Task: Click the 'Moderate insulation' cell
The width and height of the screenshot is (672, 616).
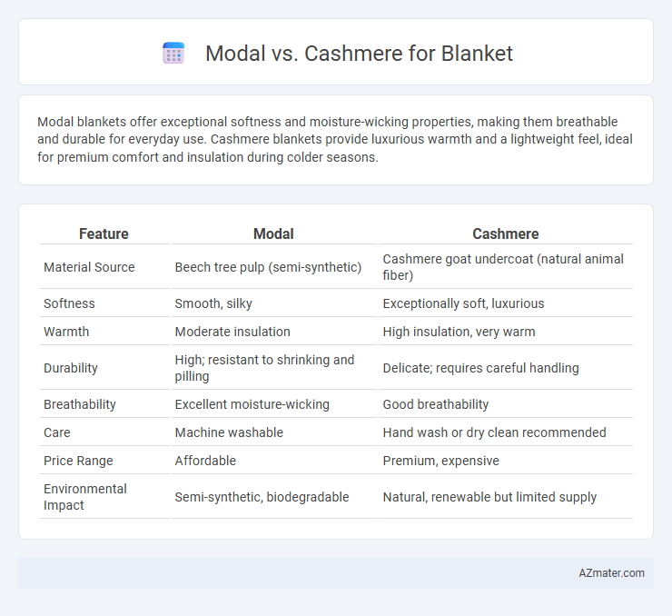Action: (232, 332)
